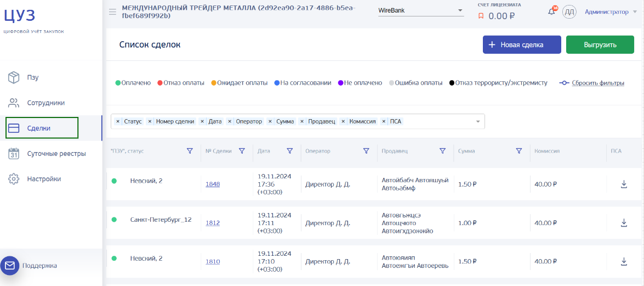
Task: Click the ДД user avatar
Action: [x=569, y=12]
